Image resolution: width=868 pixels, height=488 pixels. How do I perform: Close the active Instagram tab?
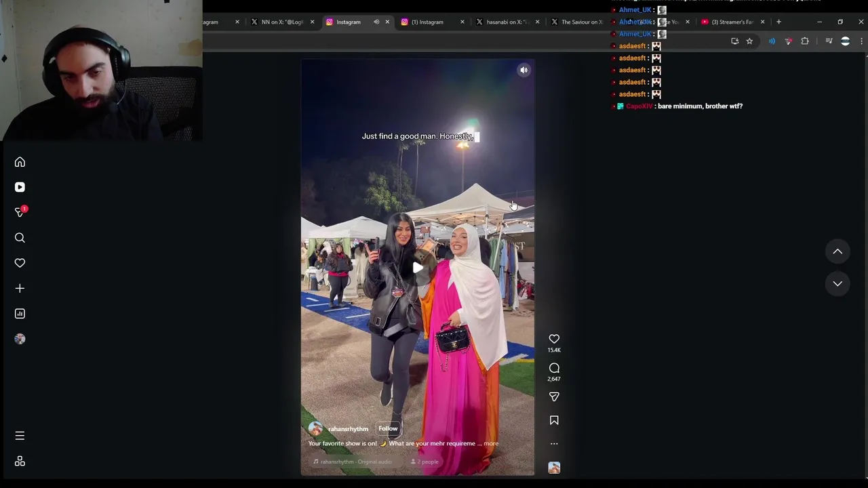click(387, 22)
